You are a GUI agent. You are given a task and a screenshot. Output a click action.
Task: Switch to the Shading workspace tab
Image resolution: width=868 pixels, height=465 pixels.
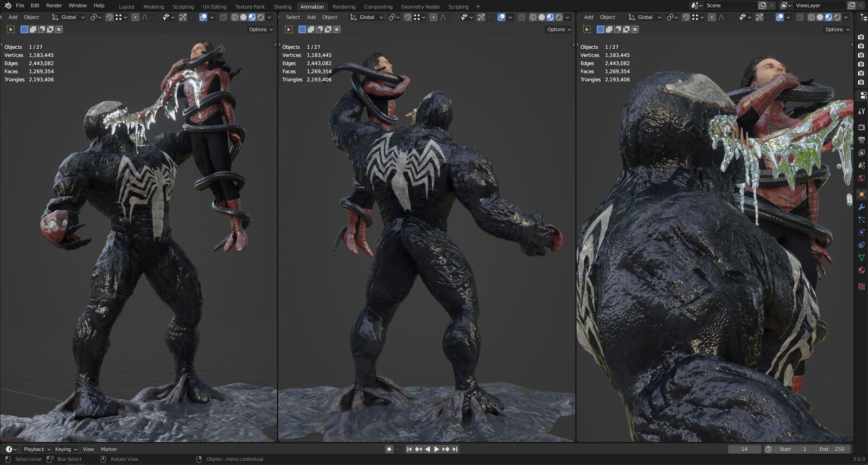click(x=282, y=7)
